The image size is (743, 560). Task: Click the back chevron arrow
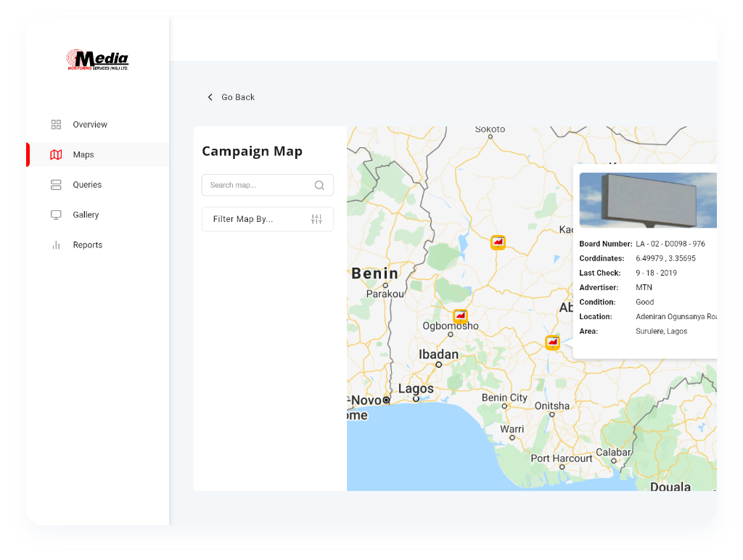210,97
